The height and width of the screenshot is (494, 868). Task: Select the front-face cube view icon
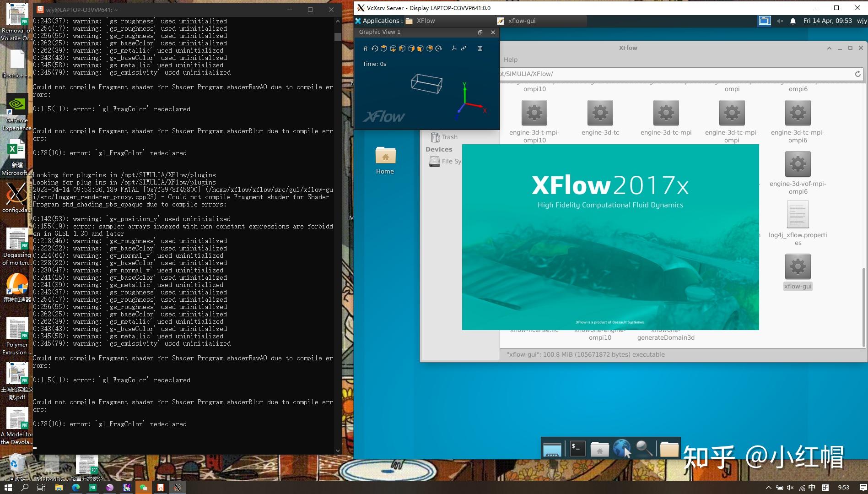tap(421, 49)
